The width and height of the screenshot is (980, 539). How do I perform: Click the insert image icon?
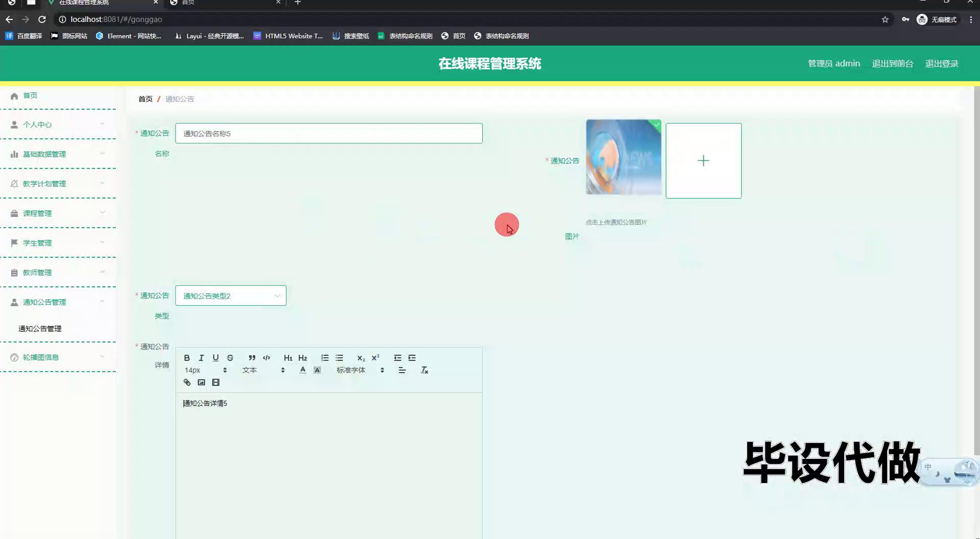point(202,382)
